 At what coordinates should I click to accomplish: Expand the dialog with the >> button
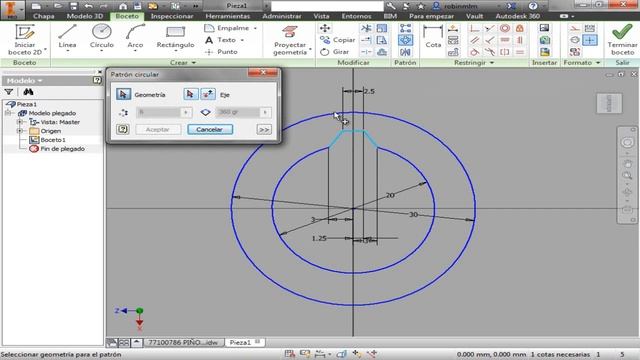(264, 129)
